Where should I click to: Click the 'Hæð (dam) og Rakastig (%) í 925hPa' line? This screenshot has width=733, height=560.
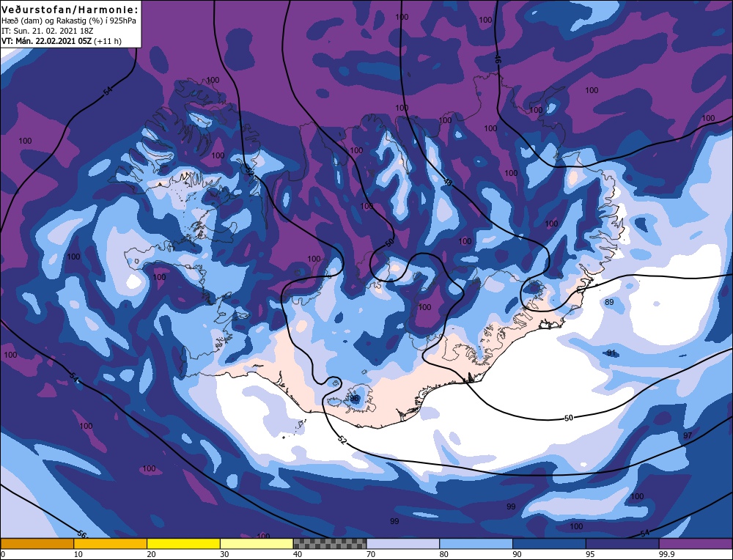69,21
